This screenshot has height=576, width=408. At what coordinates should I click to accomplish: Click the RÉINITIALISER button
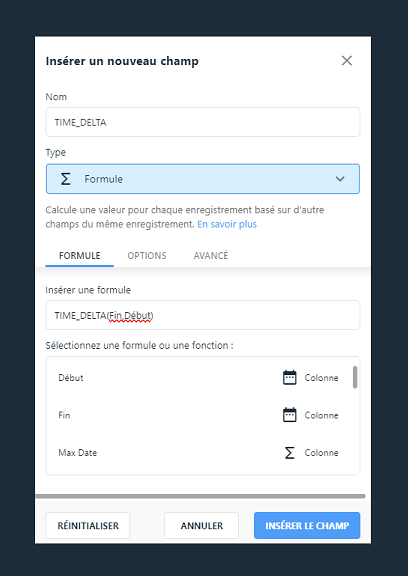(x=88, y=526)
